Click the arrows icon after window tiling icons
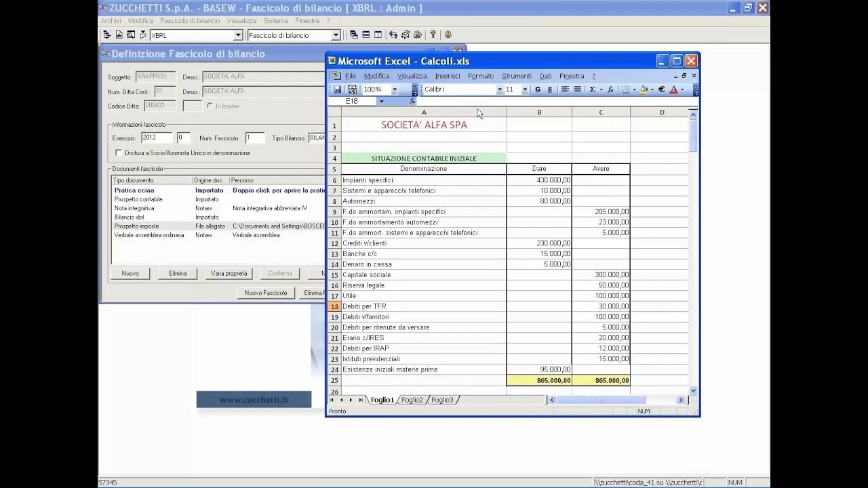868x488 pixels. [394, 35]
